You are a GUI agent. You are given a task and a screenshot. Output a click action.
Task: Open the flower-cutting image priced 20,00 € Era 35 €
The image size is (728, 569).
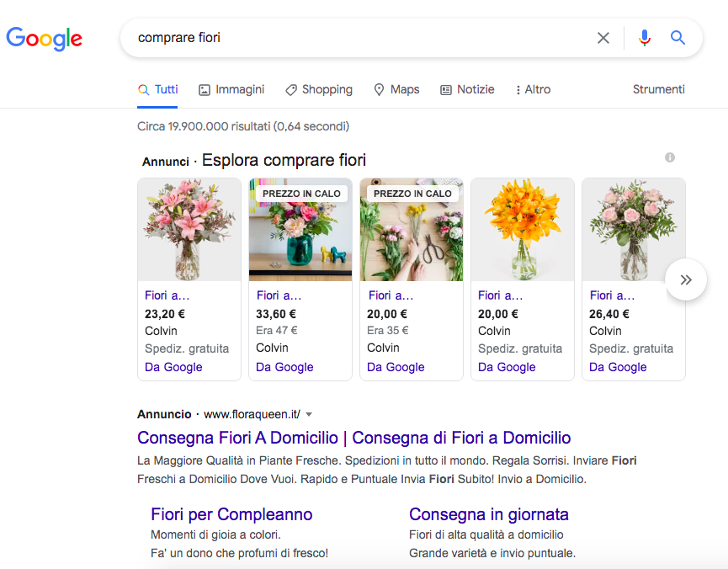point(412,230)
